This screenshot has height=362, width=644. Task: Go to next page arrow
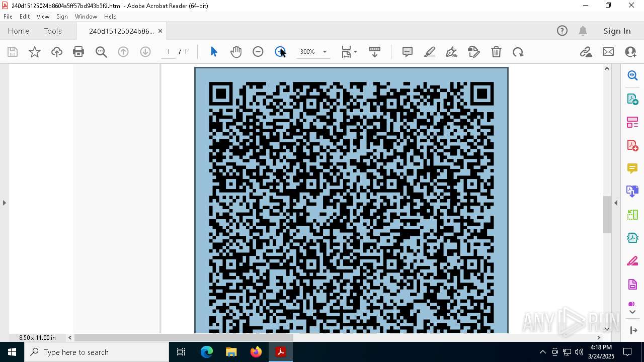pos(145,52)
